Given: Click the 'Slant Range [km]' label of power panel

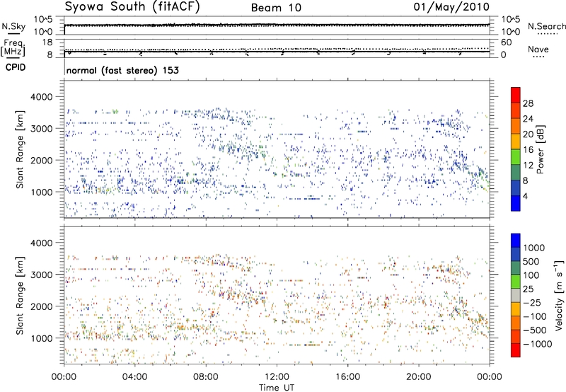Looking at the screenshot, I should pos(20,149).
